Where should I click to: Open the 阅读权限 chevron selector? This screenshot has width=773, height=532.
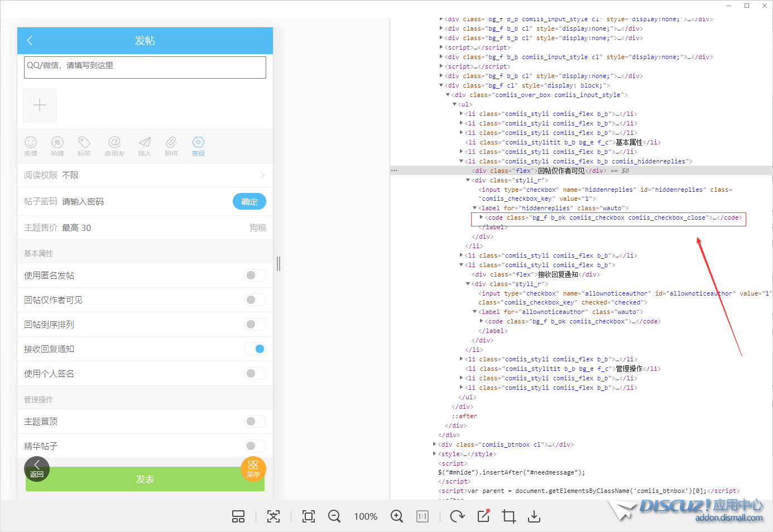coord(262,176)
